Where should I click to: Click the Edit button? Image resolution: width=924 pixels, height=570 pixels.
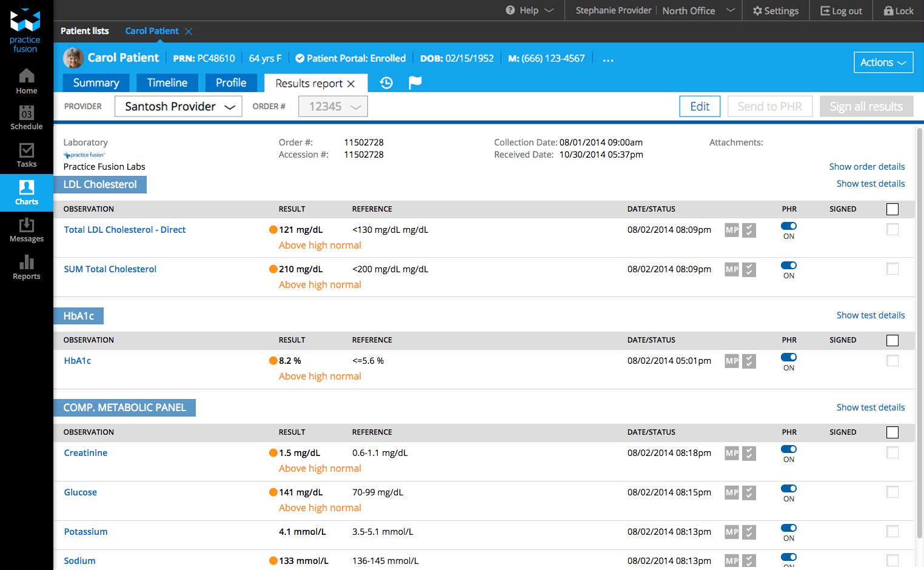click(x=700, y=107)
